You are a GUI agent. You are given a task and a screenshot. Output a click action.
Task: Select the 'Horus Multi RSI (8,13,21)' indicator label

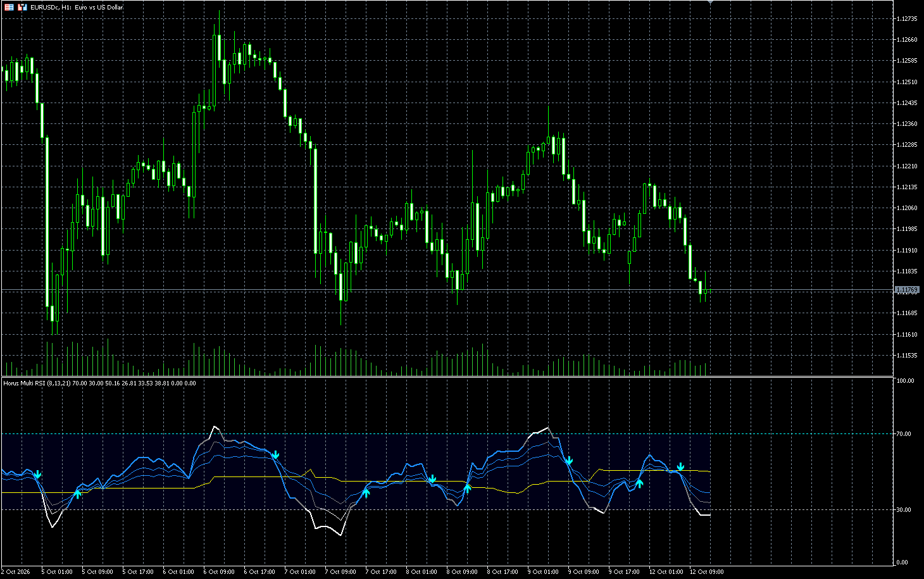point(37,383)
